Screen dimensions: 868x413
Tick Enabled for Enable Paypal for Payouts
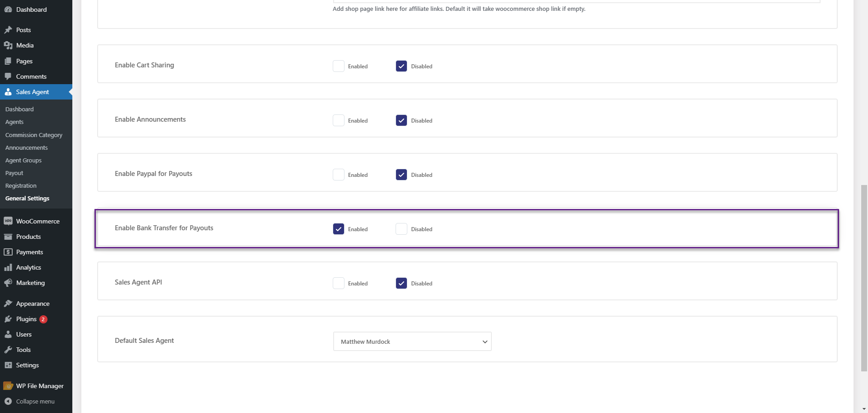coord(339,175)
